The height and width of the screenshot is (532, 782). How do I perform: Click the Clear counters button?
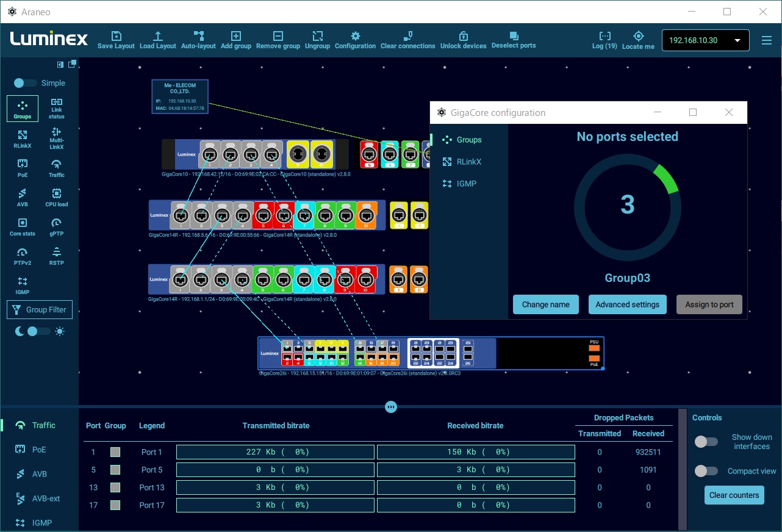tap(734, 495)
